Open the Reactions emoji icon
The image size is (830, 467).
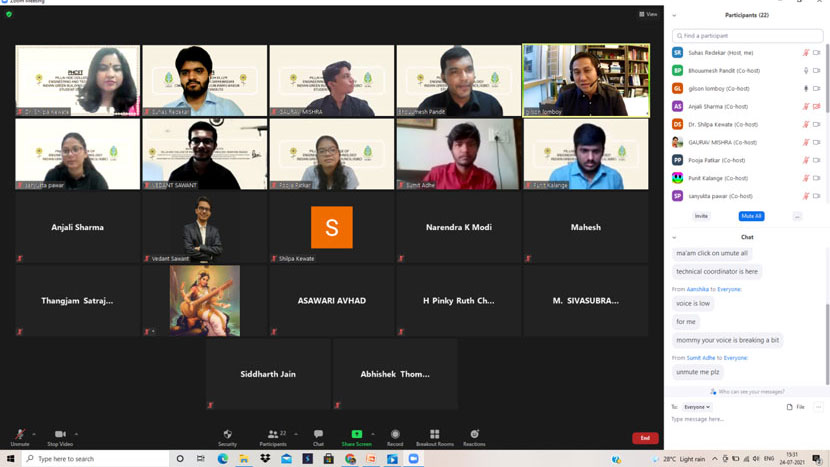coord(474,435)
